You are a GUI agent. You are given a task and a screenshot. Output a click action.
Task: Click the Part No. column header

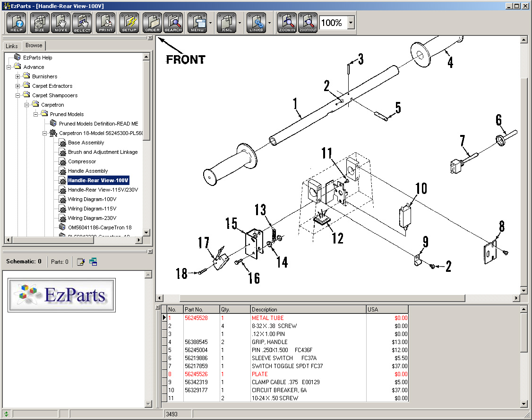[201, 310]
